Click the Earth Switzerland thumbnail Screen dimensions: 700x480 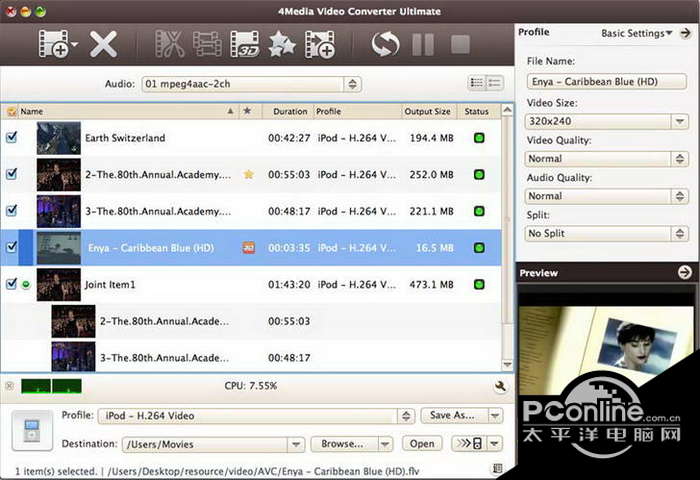point(58,138)
